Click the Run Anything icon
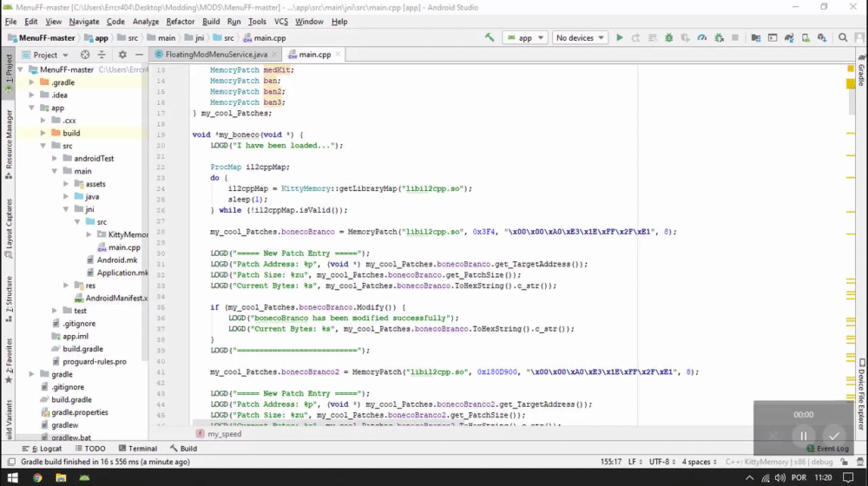The height and width of the screenshot is (486, 868). point(773,37)
